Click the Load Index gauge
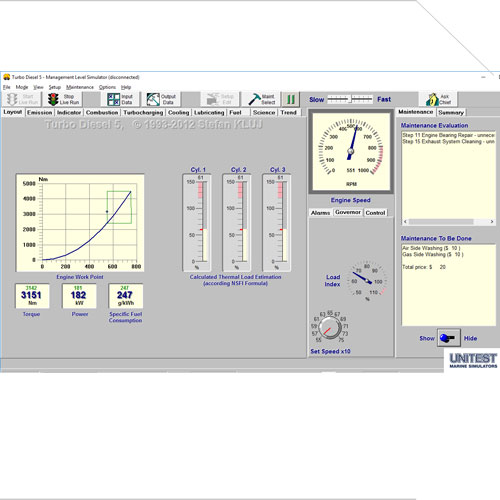The height and width of the screenshot is (500, 500). click(367, 281)
